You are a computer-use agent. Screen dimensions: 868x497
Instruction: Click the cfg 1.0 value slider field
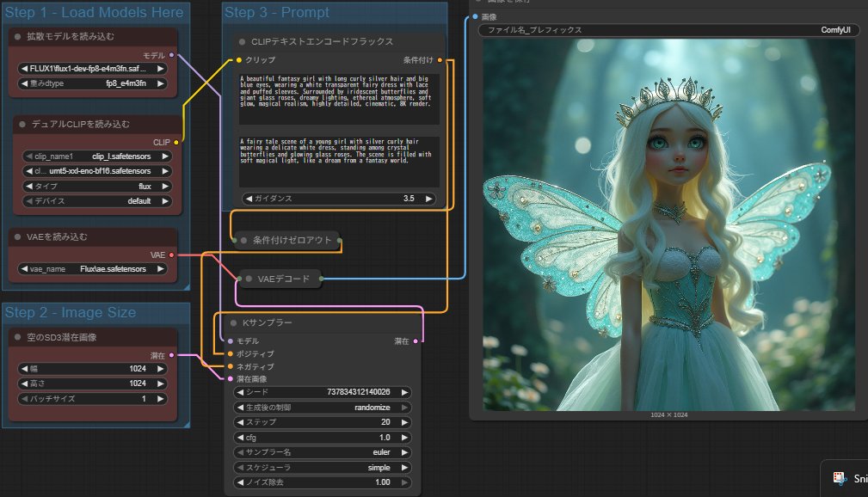(x=323, y=437)
